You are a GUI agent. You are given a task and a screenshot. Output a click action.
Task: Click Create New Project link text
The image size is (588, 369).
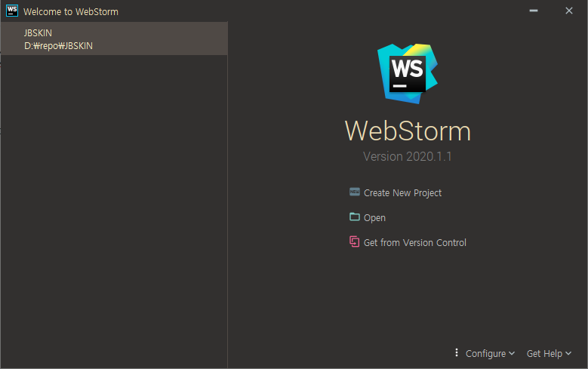(402, 192)
